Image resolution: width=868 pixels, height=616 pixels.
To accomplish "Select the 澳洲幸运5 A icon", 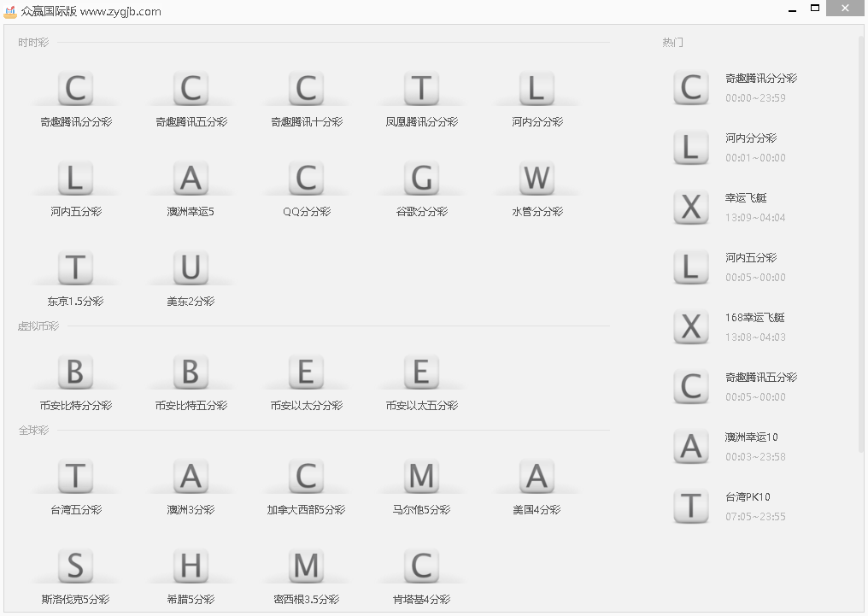I will pos(191,179).
